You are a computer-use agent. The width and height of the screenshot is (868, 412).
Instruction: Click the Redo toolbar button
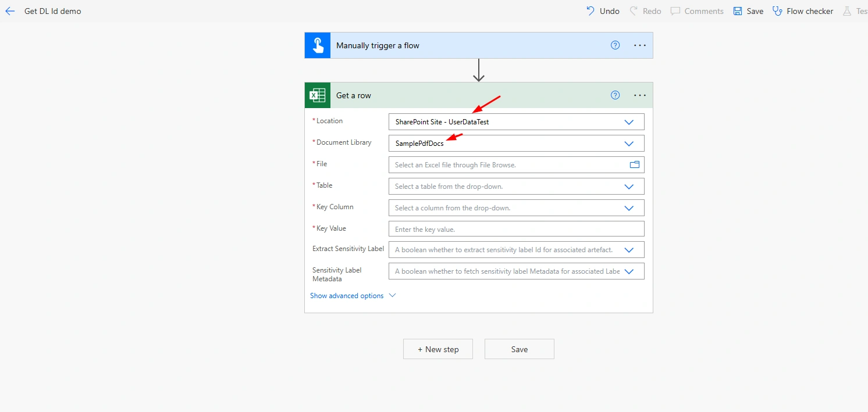(x=645, y=11)
